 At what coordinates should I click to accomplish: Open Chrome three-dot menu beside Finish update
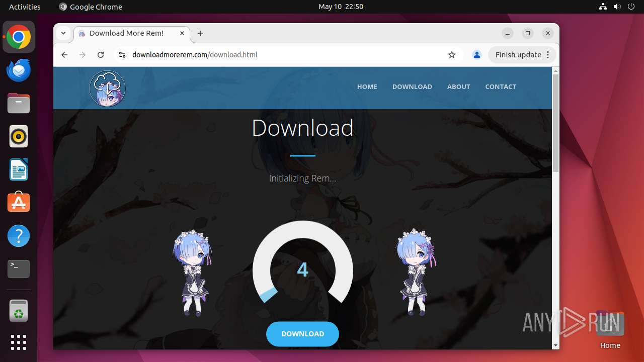[548, 55]
